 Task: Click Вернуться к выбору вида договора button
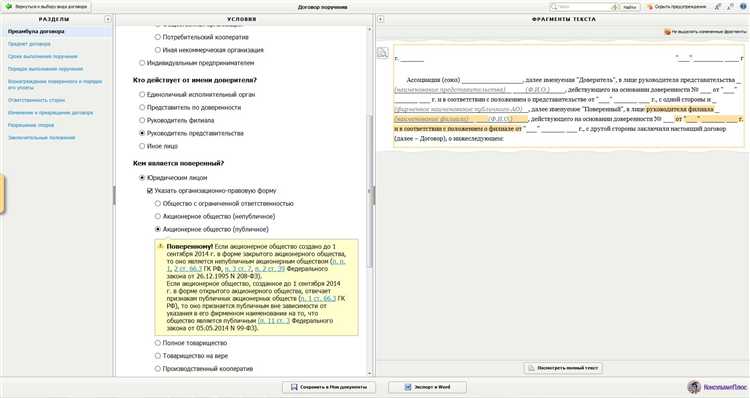[x=46, y=7]
